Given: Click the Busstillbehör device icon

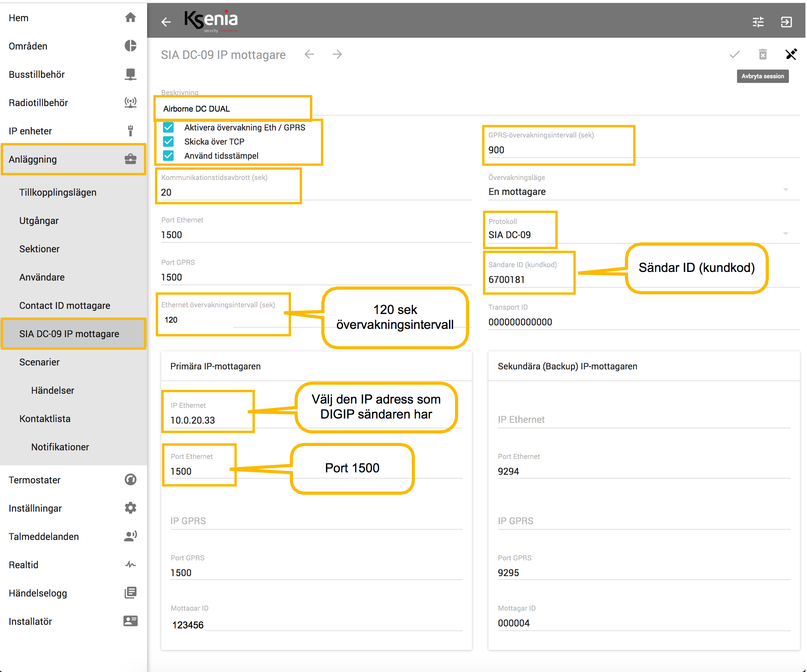Looking at the screenshot, I should (x=131, y=74).
